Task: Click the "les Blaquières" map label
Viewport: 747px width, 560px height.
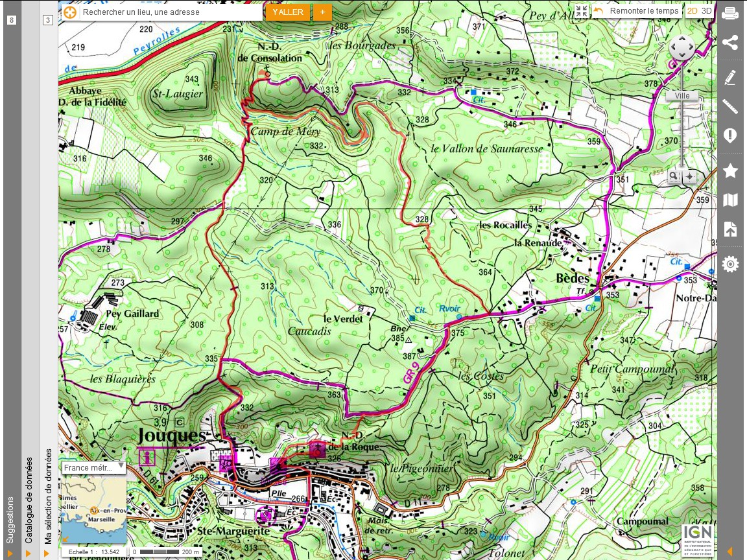Action: pyautogui.click(x=123, y=379)
